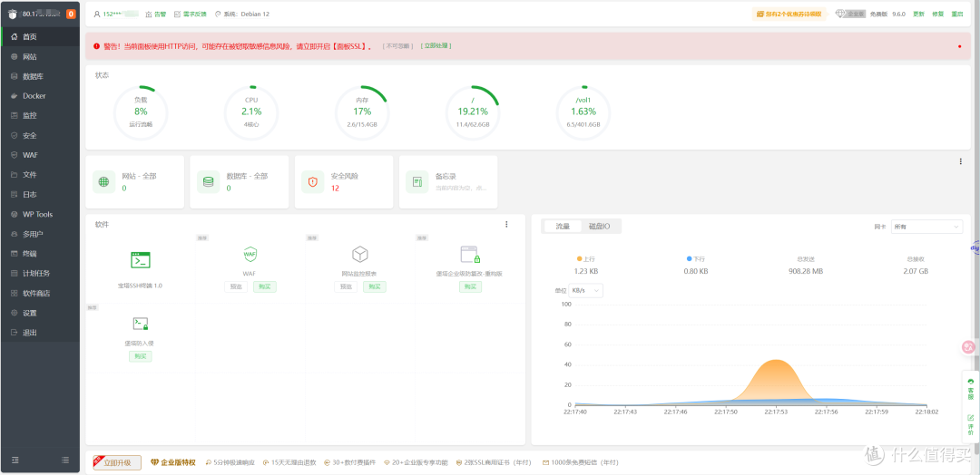
Task: Click the /vol1 1.63% disk gauge
Action: click(x=583, y=113)
